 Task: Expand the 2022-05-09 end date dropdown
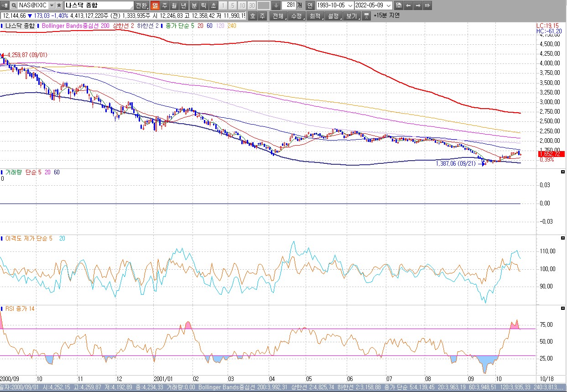click(x=388, y=5)
